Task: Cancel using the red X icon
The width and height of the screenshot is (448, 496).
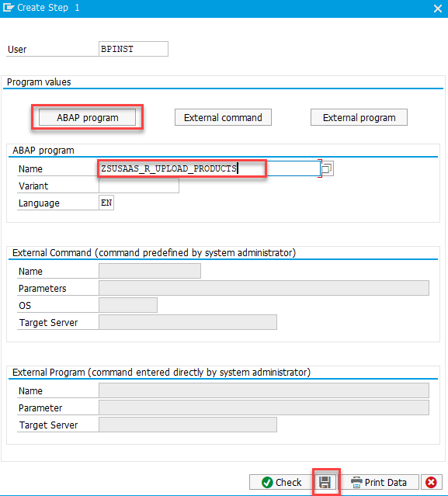Action: (431, 482)
